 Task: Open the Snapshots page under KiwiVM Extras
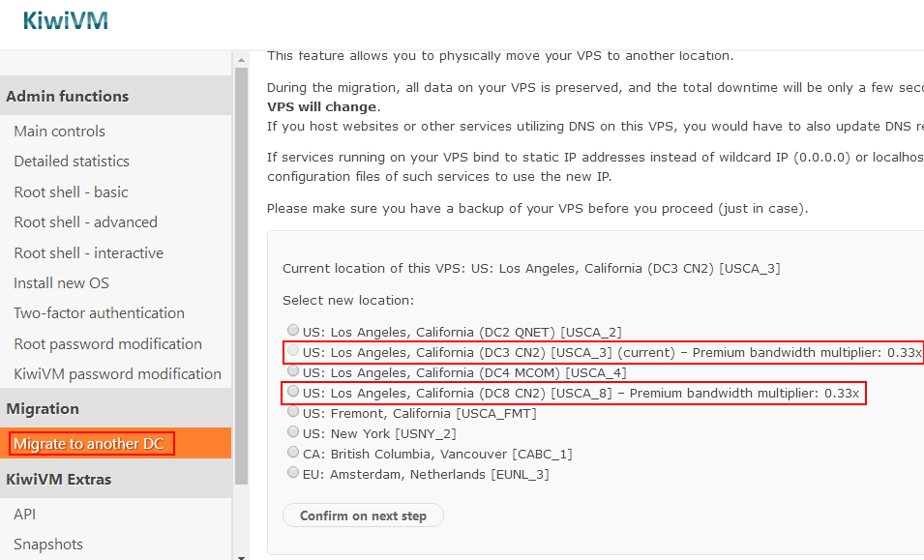[48, 545]
